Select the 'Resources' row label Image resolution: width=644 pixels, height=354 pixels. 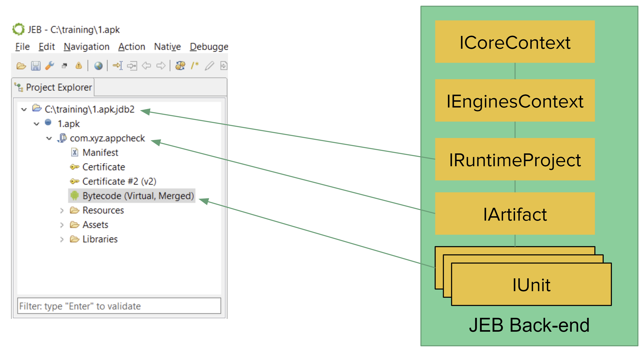click(103, 210)
